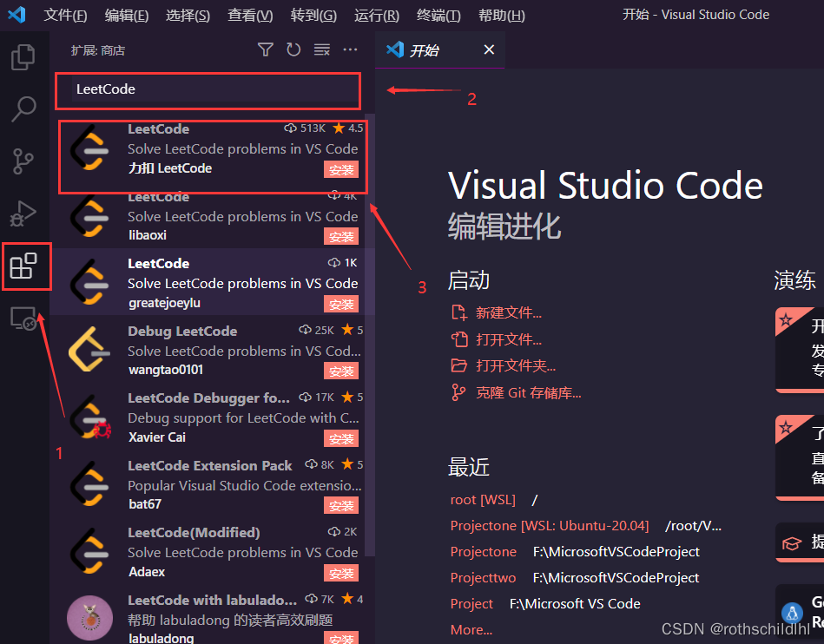
Task: Click the LeetCode Debugger extension icon
Action: [89, 417]
